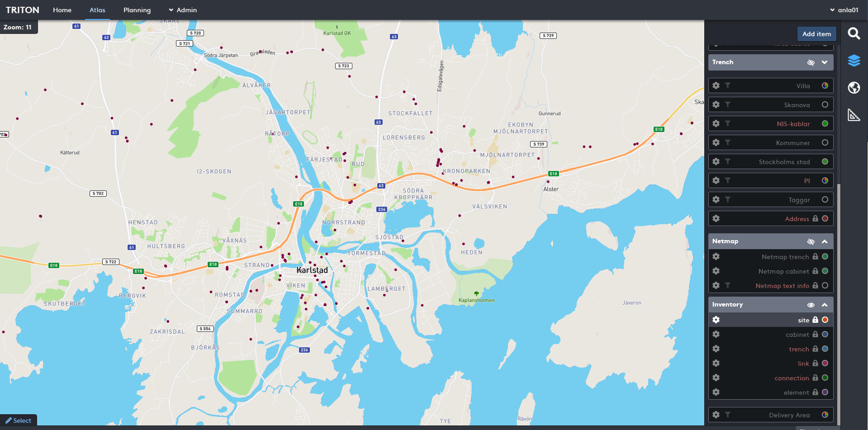Open settings gear for Stockholms stad layer
Screen dimensions: 868x430
click(716, 161)
